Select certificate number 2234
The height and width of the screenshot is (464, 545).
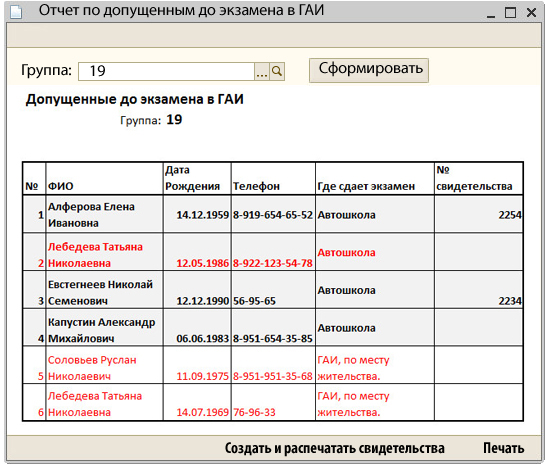[x=510, y=301]
